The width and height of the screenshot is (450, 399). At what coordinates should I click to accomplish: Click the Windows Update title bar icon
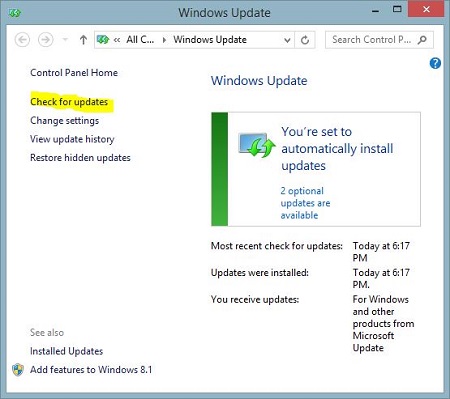tap(14, 13)
